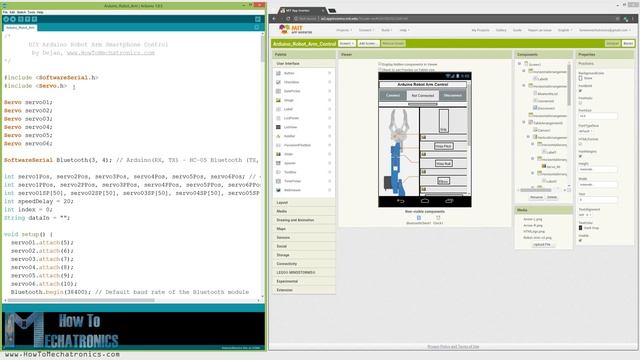Screen dimensions: 640x360
Task: Open the App Inventor Connect dropdown menu
Action: 367,30
